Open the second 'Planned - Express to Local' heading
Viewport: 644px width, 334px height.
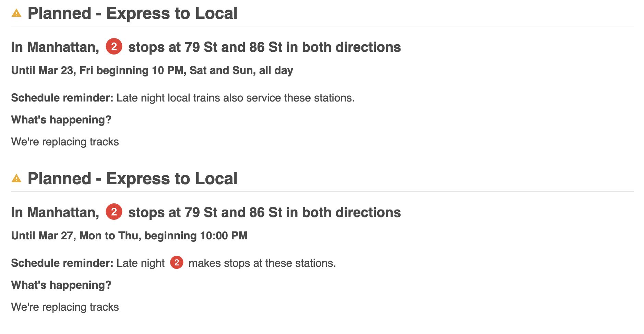(x=132, y=179)
